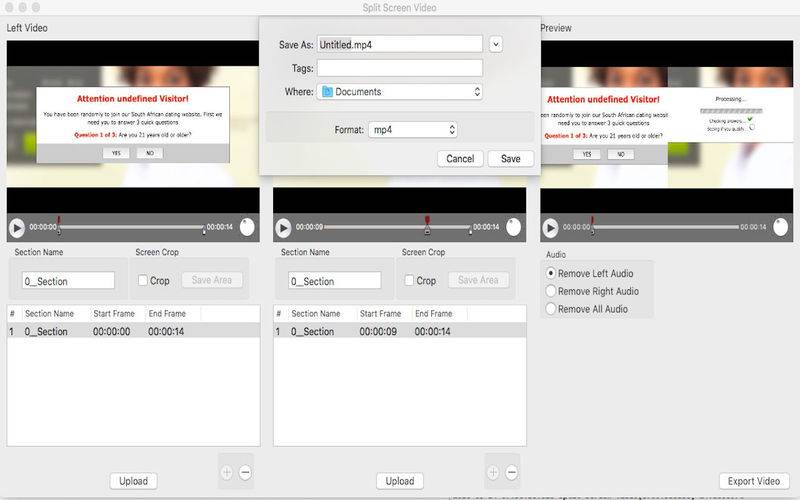Play the preview video
This screenshot has height=500, width=800.
(550, 228)
